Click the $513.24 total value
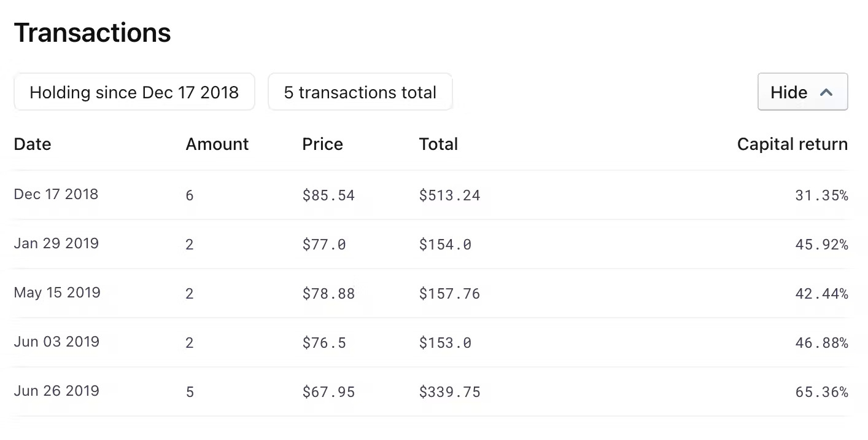Screen dimensions: 868x440 (x=449, y=195)
